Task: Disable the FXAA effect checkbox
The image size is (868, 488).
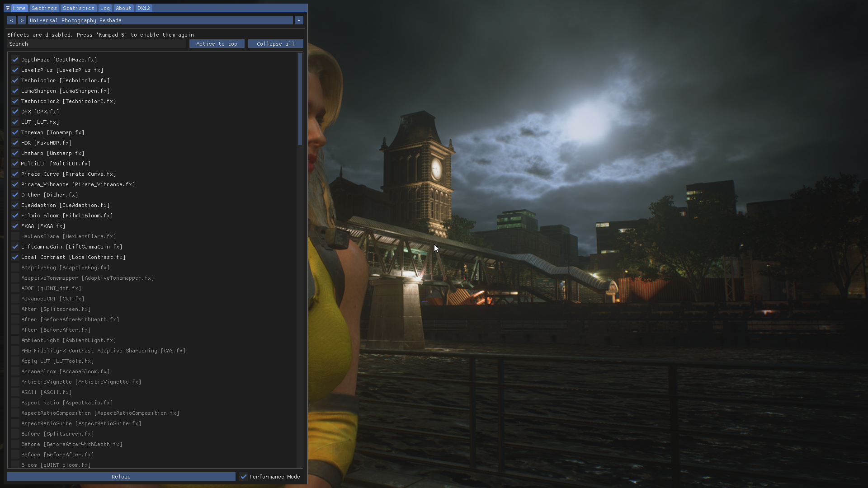Action: click(15, 226)
